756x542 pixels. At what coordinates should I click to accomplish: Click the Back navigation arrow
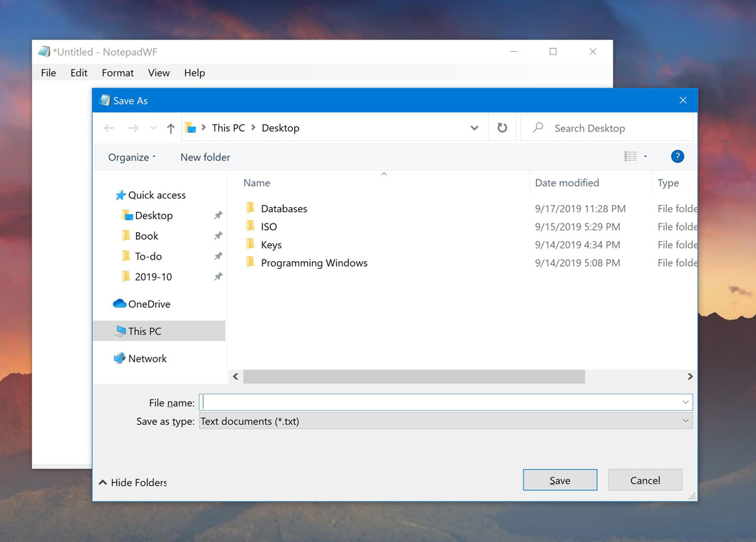pyautogui.click(x=109, y=128)
